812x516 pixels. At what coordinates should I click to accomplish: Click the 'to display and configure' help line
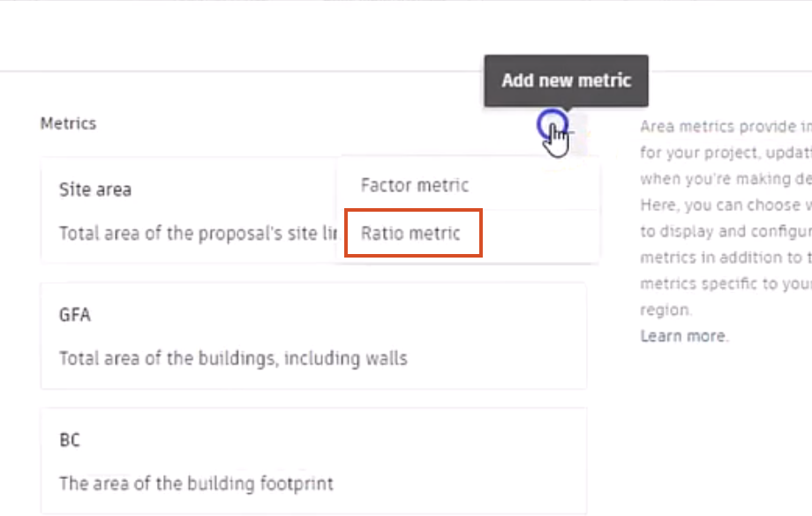point(726,231)
